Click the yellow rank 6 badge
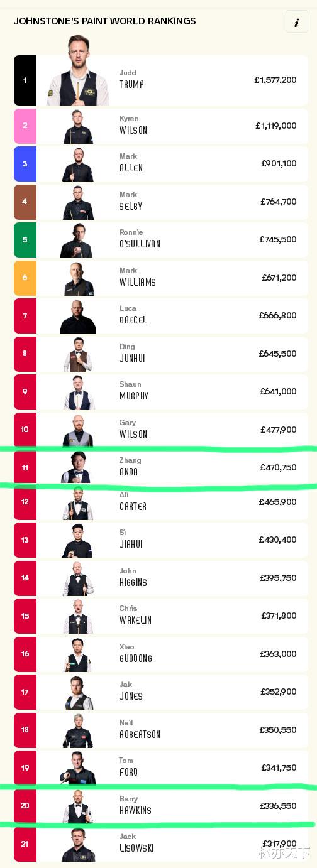The image size is (317, 868). (x=25, y=278)
